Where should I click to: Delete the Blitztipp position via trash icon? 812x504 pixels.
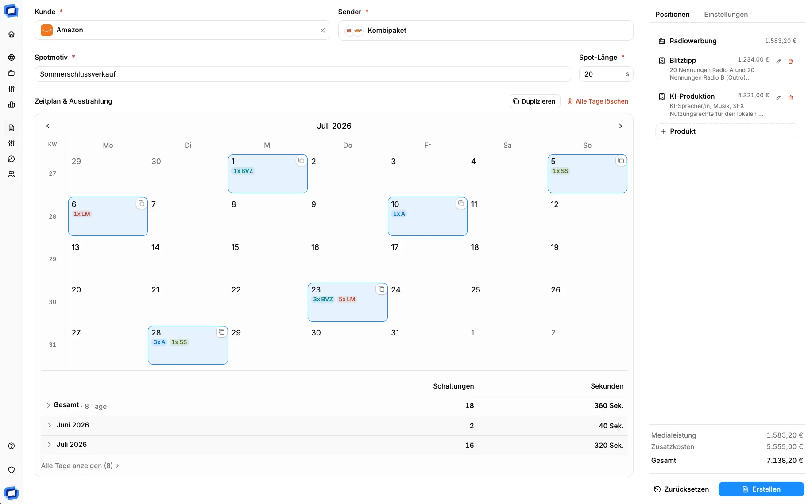pyautogui.click(x=790, y=62)
